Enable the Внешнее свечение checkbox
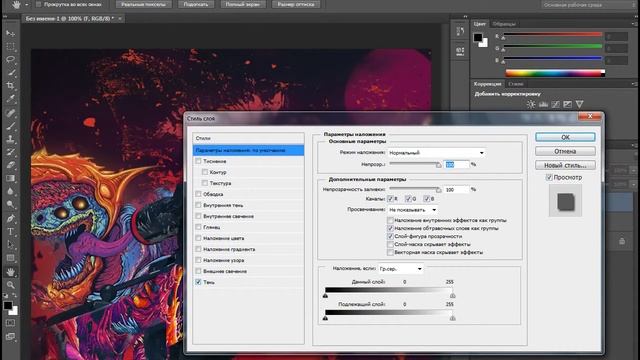 coord(198,271)
